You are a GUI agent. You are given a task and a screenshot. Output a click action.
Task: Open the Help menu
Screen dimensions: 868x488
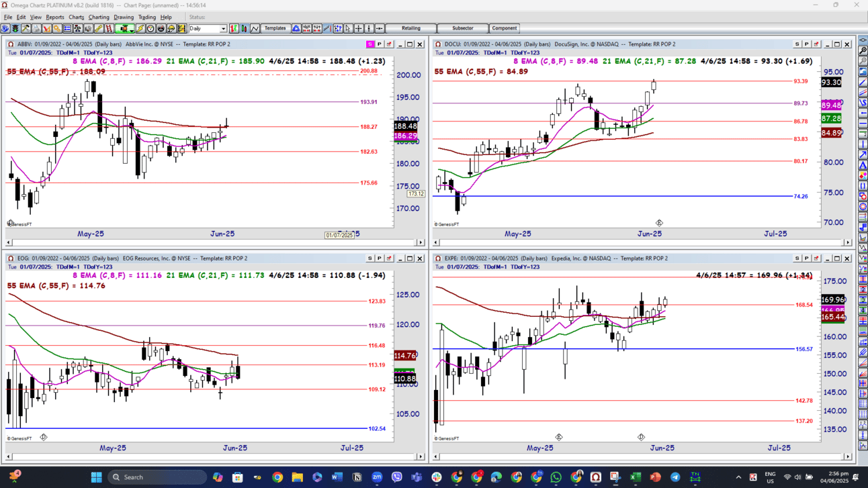tap(166, 17)
